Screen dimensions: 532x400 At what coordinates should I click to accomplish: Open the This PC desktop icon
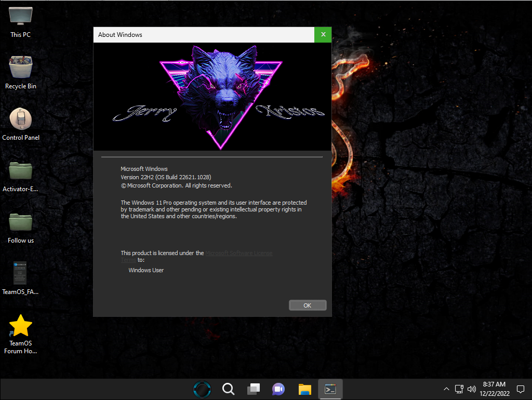point(20,22)
